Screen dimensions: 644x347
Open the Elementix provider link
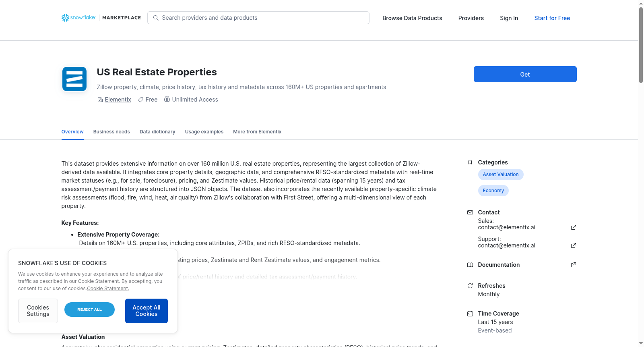[118, 100]
